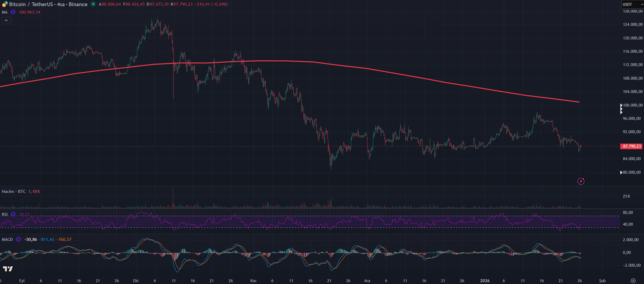
Task: Select the MACD indicator label
Action: (7, 239)
